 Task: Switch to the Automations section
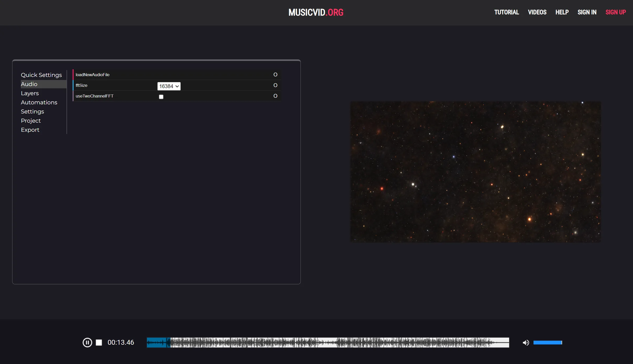39,102
